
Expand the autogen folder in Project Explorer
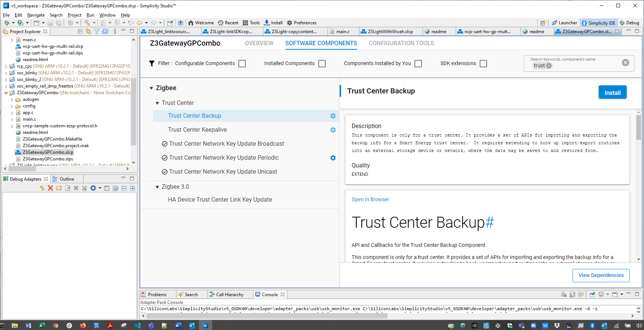point(12,100)
